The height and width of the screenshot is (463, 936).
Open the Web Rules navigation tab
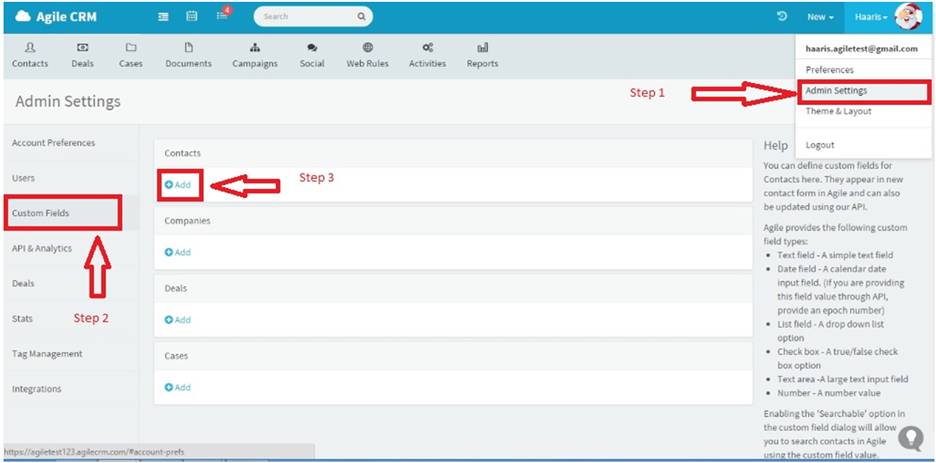[x=368, y=56]
